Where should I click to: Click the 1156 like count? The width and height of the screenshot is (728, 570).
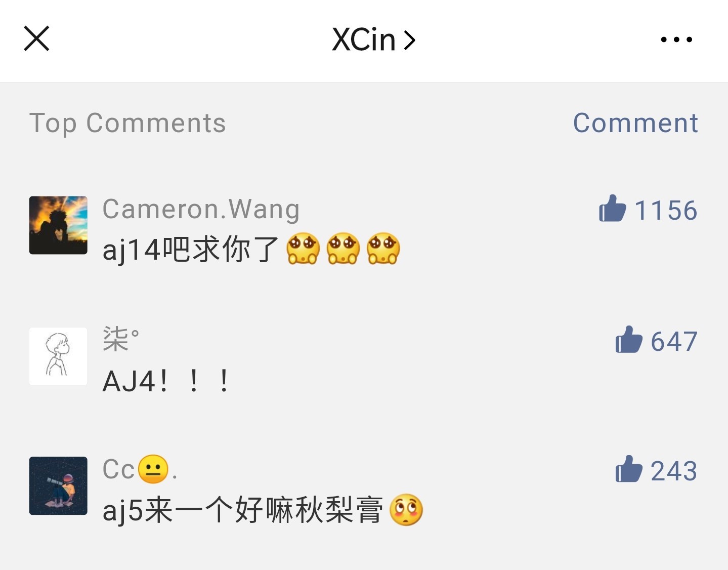pyautogui.click(x=666, y=210)
